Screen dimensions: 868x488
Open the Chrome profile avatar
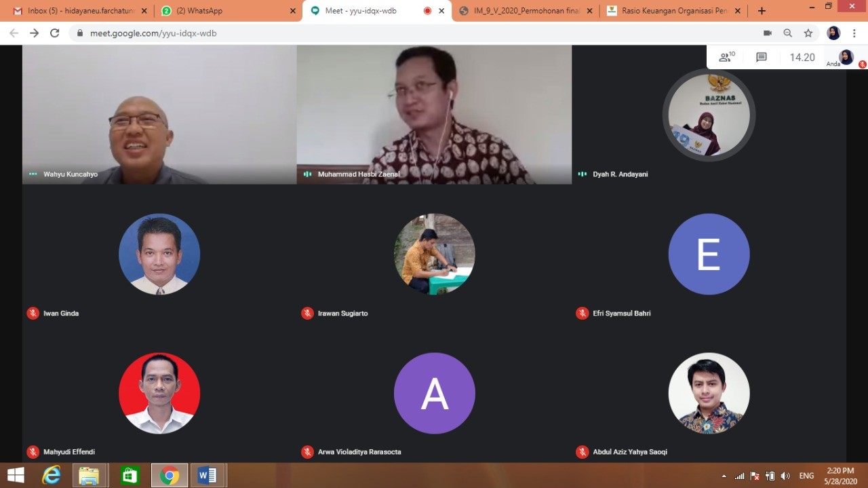833,33
